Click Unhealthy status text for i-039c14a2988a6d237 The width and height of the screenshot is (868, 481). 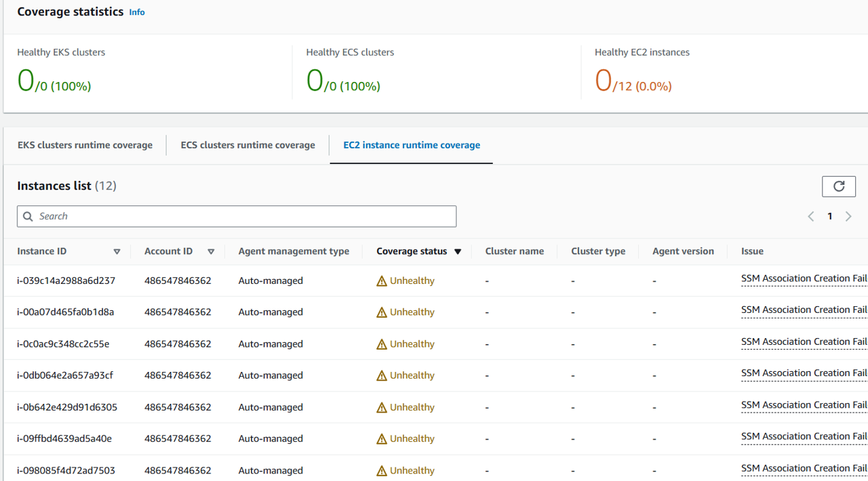412,280
